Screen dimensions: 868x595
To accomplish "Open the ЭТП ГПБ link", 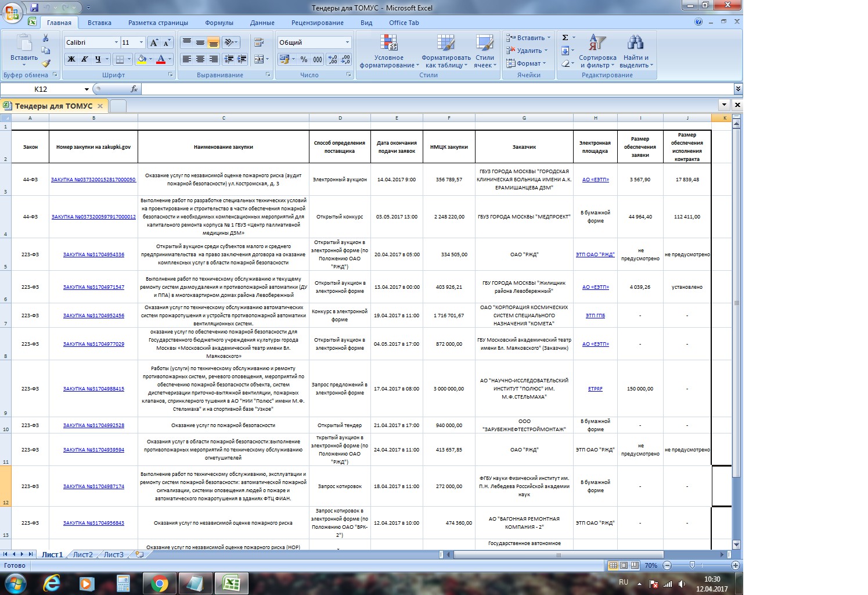I will 595,316.
